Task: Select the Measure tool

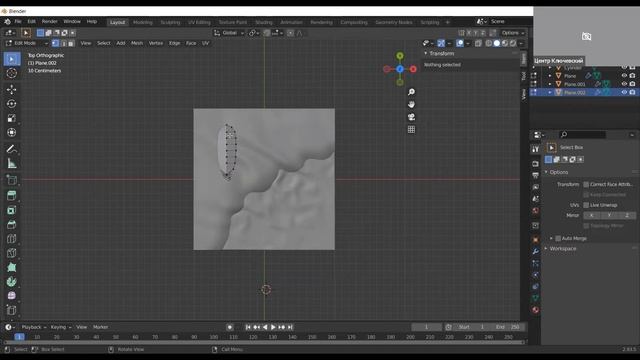Action: pyautogui.click(x=12, y=164)
